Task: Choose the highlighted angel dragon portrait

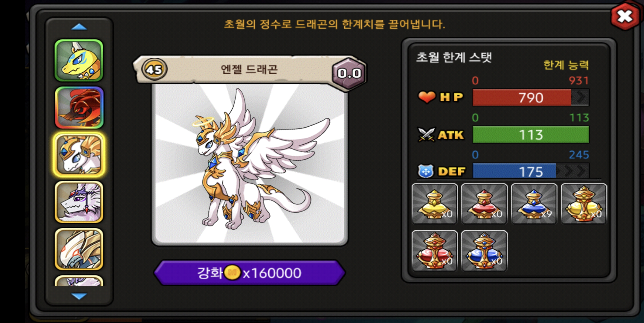Action: tap(79, 155)
